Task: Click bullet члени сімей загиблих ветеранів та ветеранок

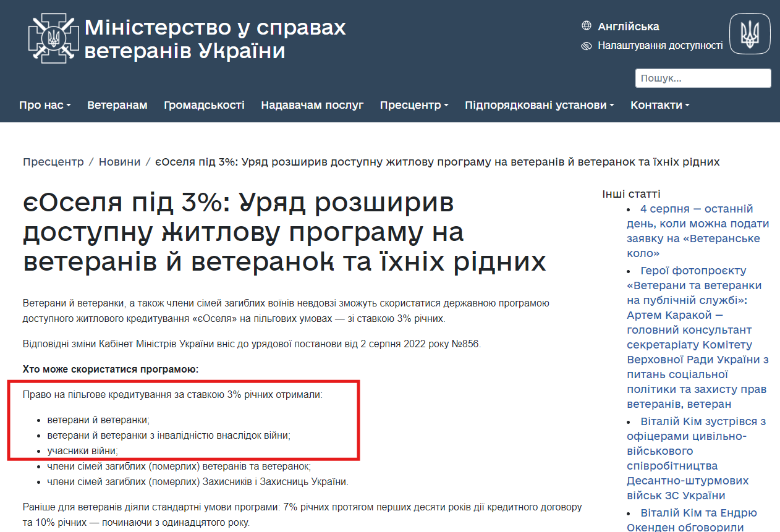Action: (179, 466)
